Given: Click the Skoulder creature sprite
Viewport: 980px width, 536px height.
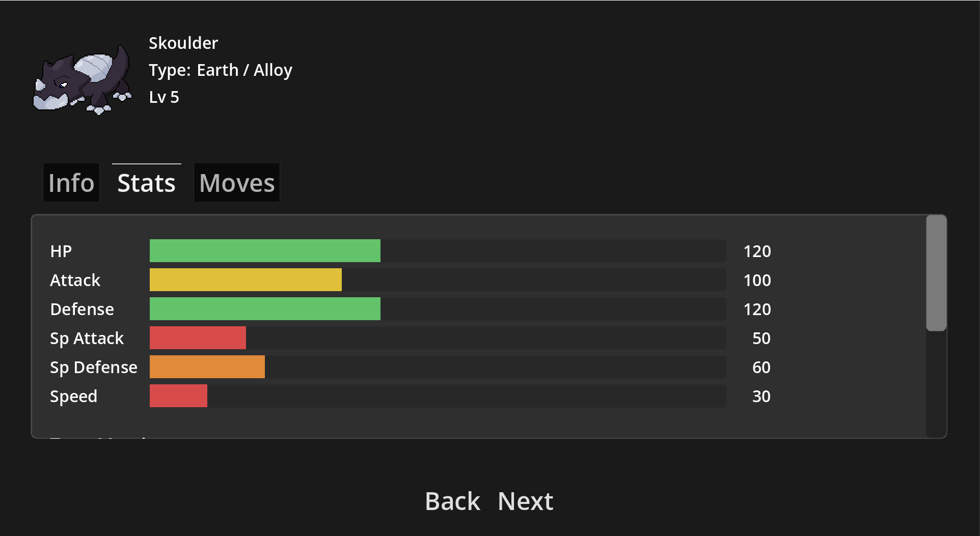Looking at the screenshot, I should pos(83,79).
